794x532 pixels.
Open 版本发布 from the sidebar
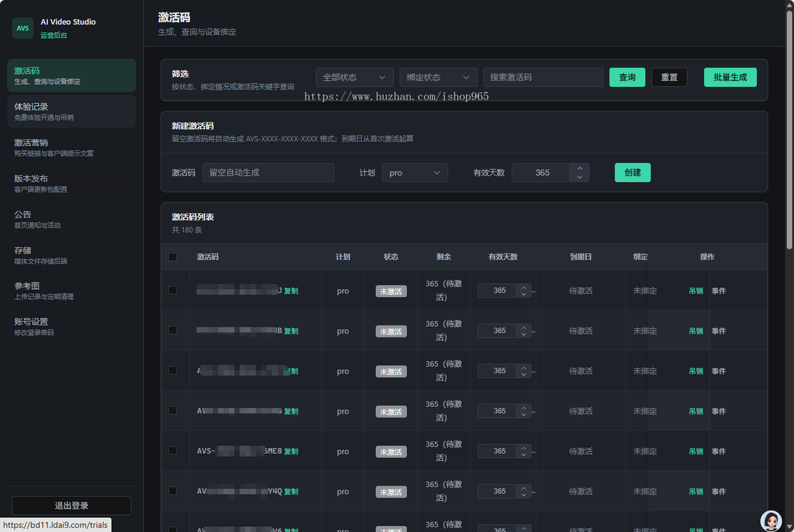[71, 183]
